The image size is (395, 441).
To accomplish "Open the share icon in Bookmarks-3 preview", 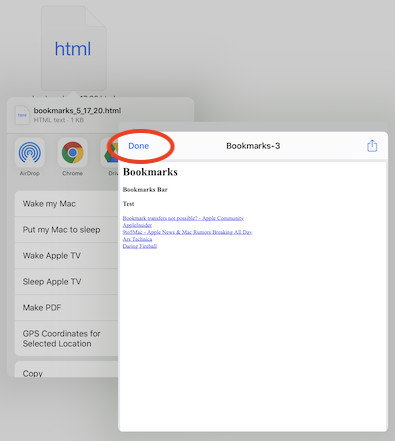I will click(x=372, y=146).
